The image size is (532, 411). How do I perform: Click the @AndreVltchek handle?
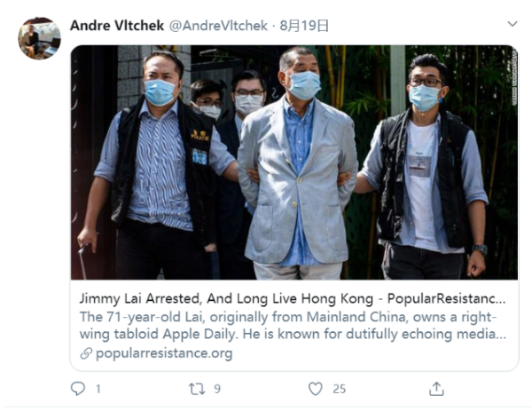pos(218,26)
